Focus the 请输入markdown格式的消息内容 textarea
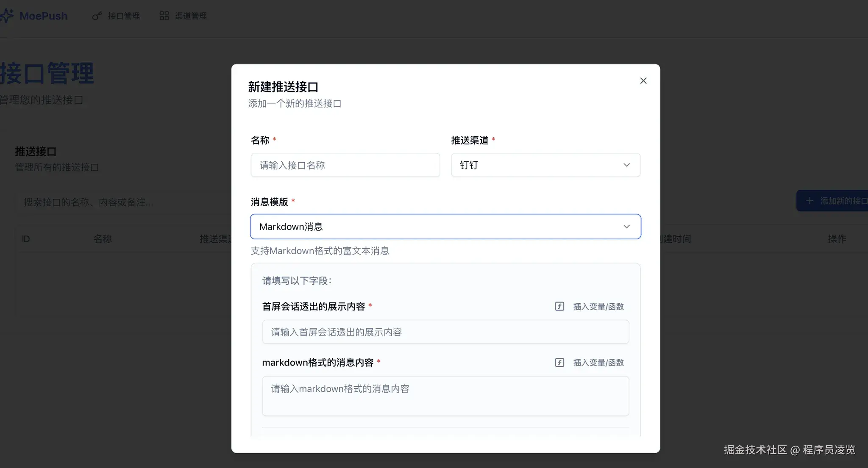 [x=445, y=396]
